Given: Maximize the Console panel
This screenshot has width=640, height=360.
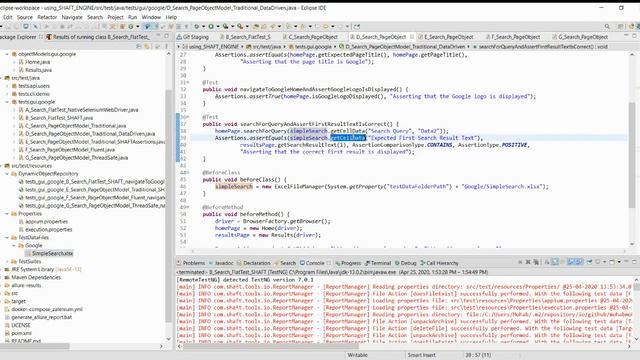Looking at the screenshot, I should (x=634, y=262).
